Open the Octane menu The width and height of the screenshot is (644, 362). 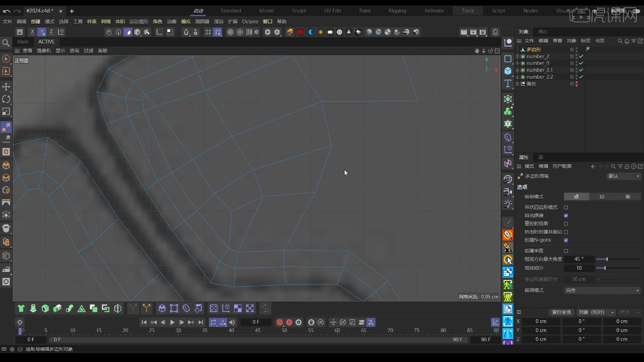point(250,21)
